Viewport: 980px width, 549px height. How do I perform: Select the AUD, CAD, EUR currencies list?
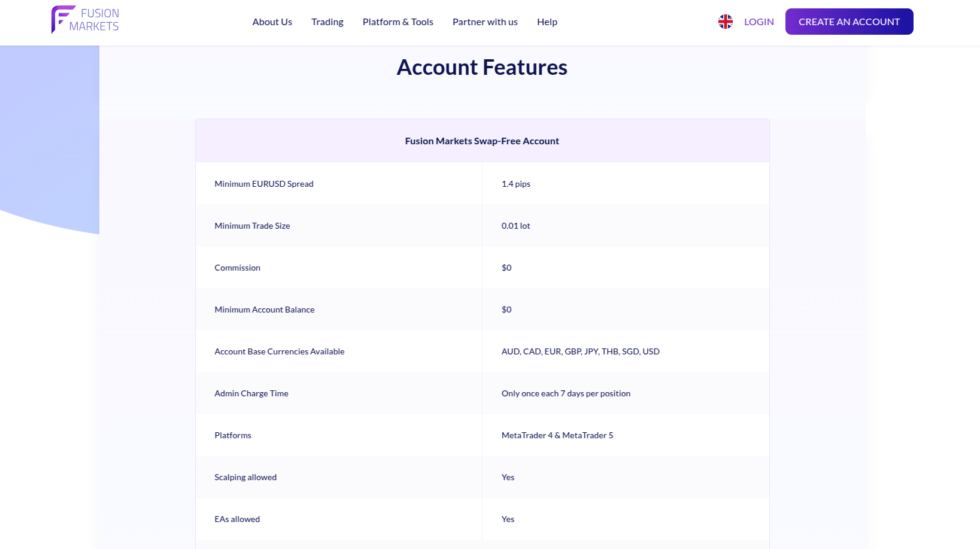pos(581,351)
